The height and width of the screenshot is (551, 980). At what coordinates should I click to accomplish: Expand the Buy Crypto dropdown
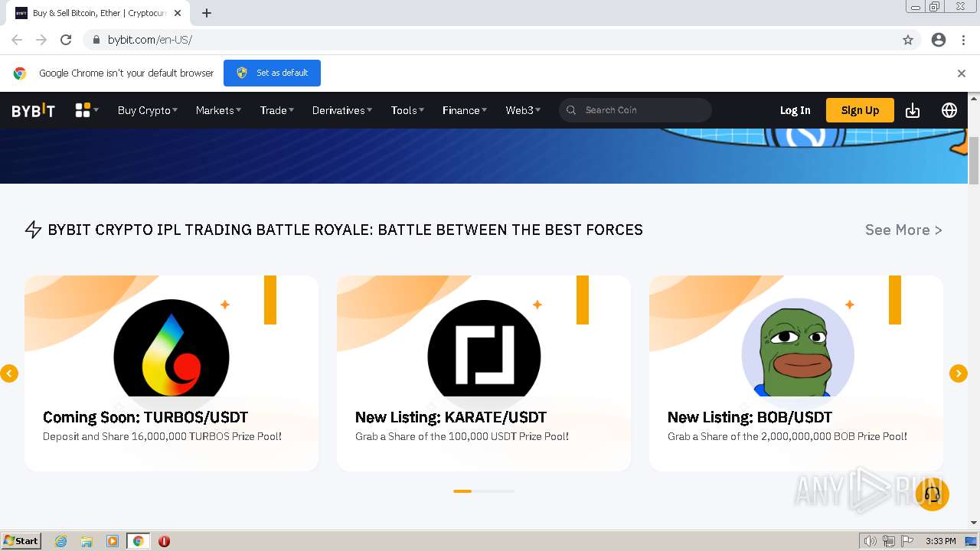click(x=148, y=110)
